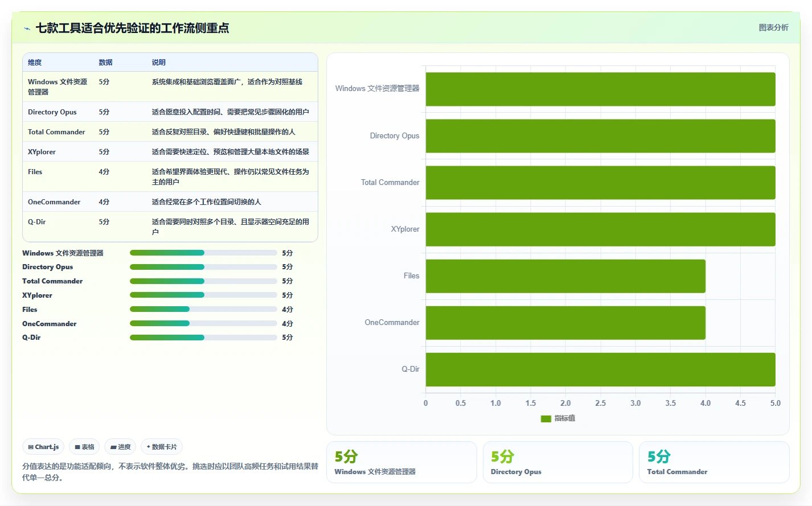Select the Files table row name

pyautogui.click(x=35, y=172)
